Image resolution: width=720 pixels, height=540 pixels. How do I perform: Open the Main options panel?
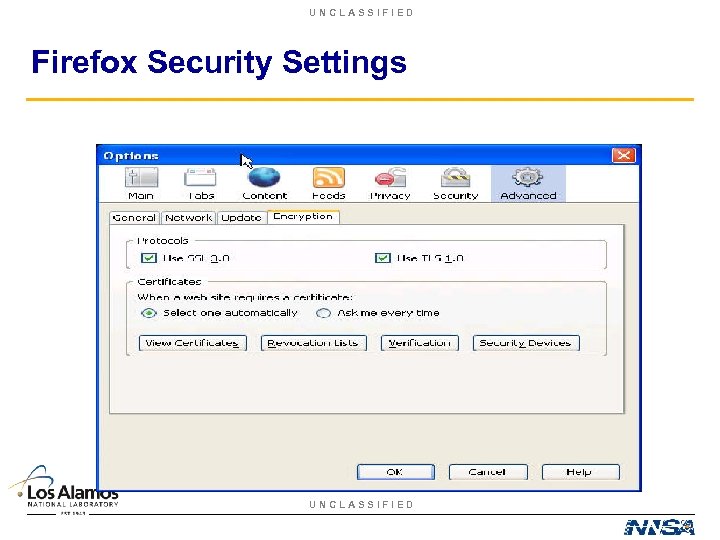[141, 184]
